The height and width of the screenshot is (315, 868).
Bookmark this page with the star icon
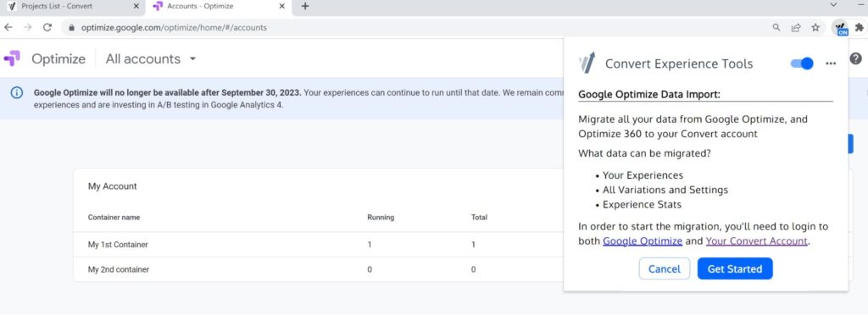[815, 27]
